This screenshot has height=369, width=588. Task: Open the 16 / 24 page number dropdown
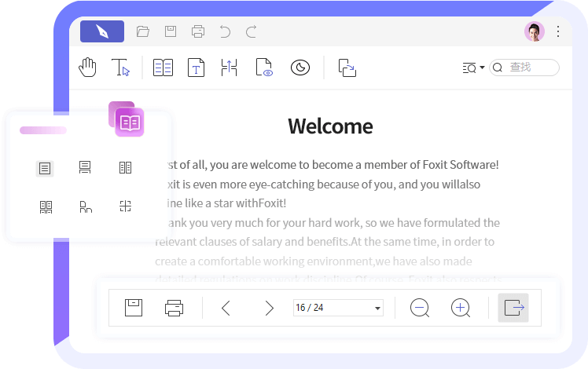coord(377,309)
